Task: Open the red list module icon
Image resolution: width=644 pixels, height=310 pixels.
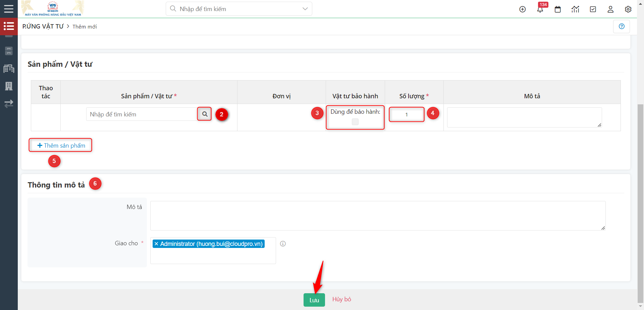Action: [x=9, y=26]
